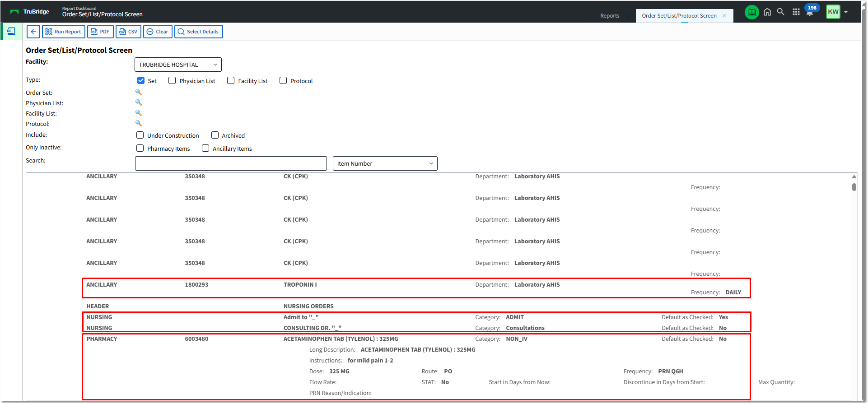Open the search magnifier in header
868x404 pixels.
coord(780,12)
